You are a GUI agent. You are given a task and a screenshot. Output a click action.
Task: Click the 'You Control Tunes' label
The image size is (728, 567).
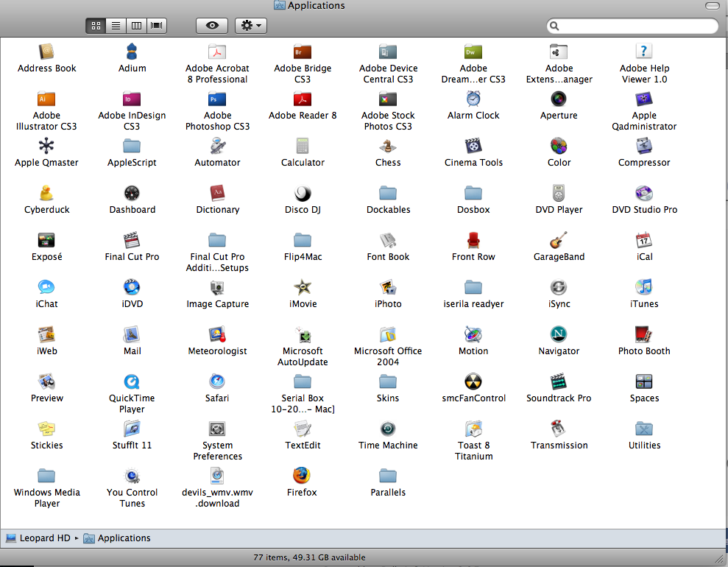tap(132, 498)
